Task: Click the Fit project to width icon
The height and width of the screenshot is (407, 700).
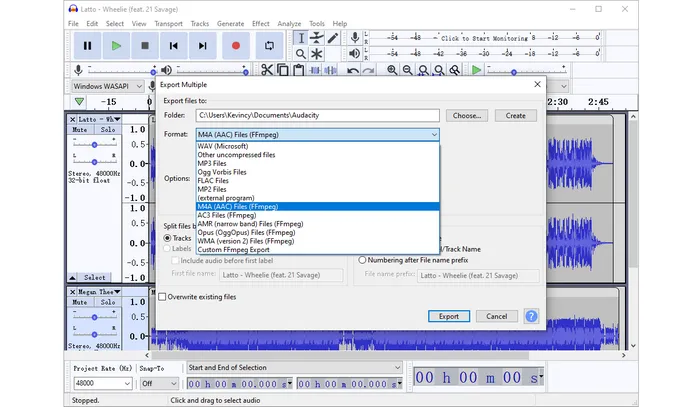Action: pyautogui.click(x=439, y=70)
